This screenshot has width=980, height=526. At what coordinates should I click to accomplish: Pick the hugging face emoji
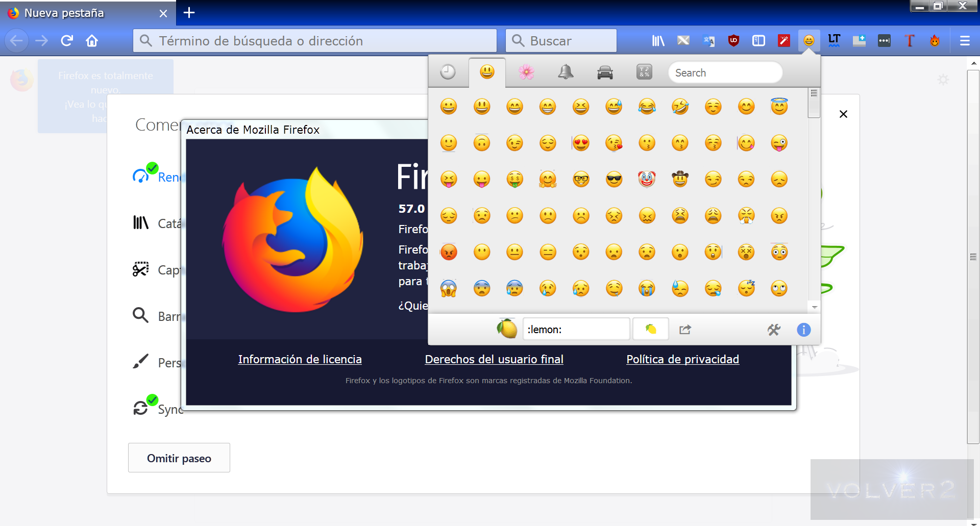[x=548, y=179]
